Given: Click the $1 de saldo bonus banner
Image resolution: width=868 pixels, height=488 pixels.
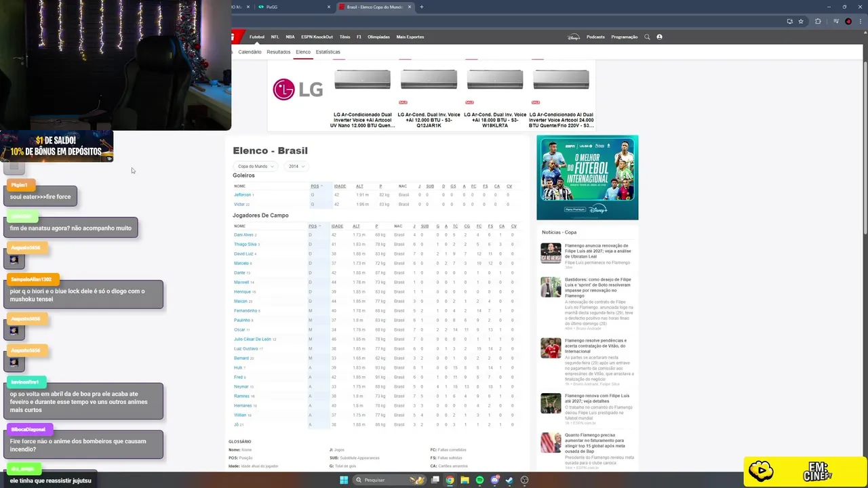Looking at the screenshot, I should coord(57,146).
